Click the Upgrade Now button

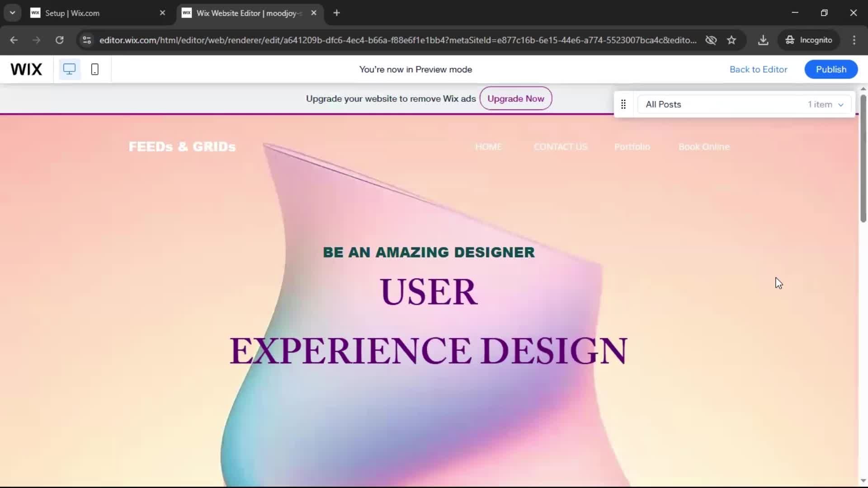[x=516, y=99]
